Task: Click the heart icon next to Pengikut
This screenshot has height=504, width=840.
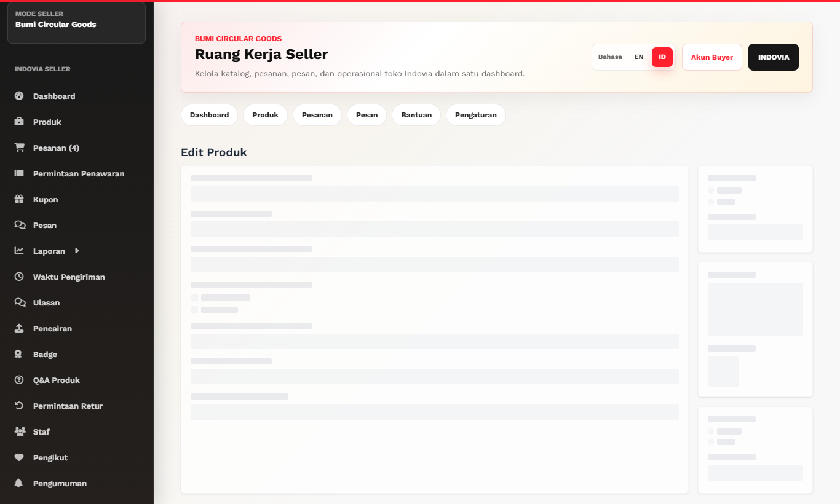Action: 19,457
